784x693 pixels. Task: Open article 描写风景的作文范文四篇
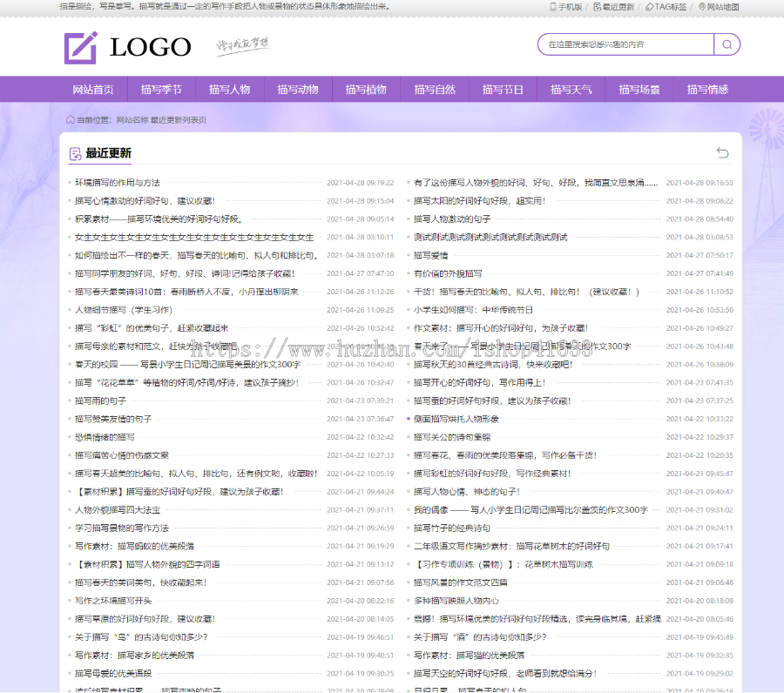coord(461,582)
